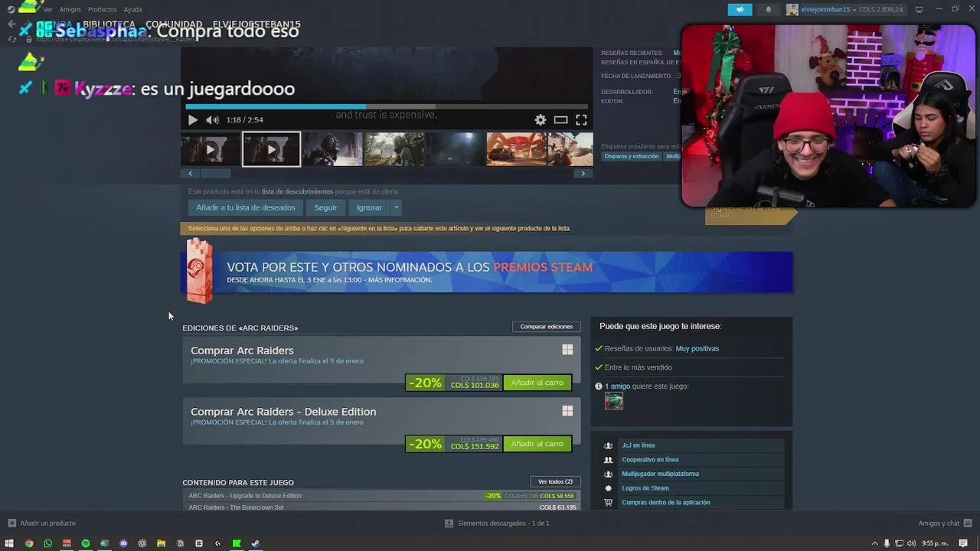Resume the trailer with the play button
The image size is (980, 551).
[x=192, y=119]
